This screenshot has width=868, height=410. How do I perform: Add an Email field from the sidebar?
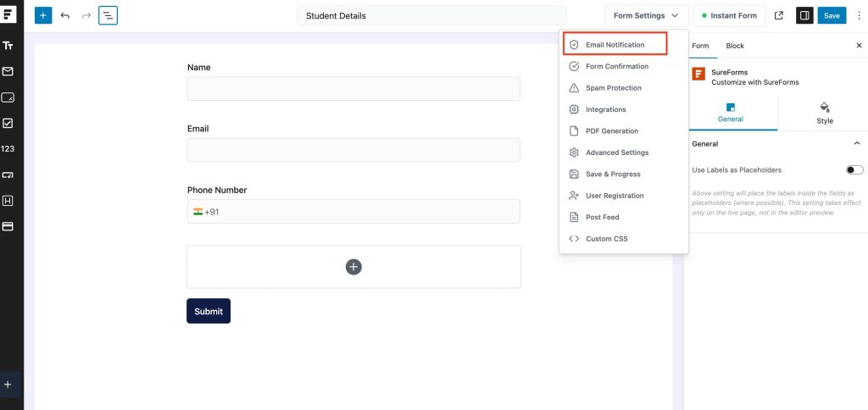pyautogui.click(x=8, y=71)
